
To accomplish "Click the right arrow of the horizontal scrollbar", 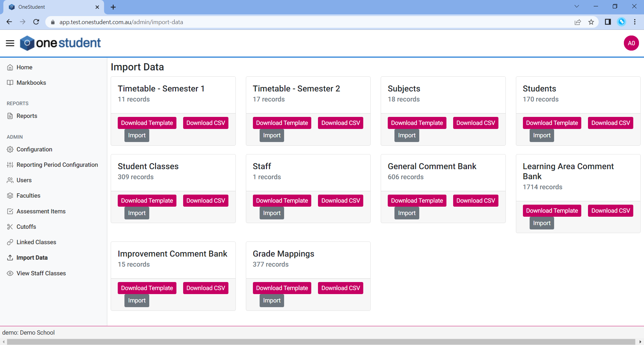I will (x=641, y=342).
